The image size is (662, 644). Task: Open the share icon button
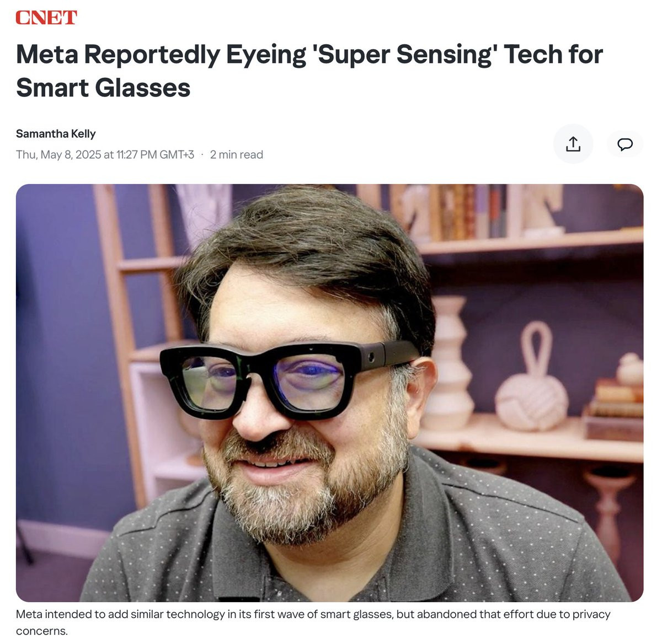(573, 144)
